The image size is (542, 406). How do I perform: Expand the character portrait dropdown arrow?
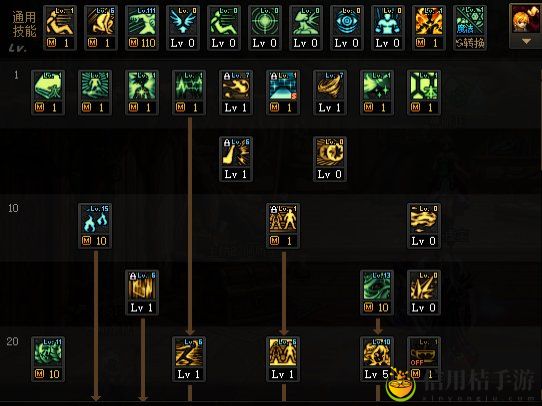point(526,41)
